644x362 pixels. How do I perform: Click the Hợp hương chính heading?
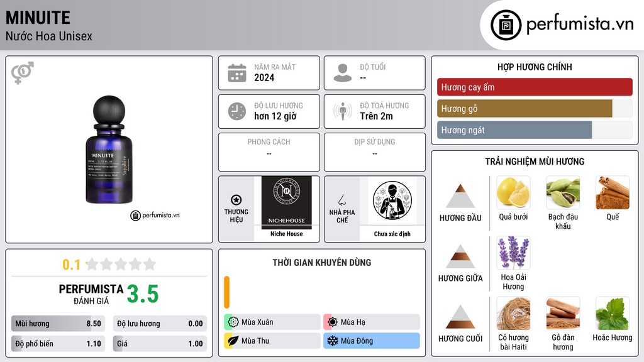point(535,67)
